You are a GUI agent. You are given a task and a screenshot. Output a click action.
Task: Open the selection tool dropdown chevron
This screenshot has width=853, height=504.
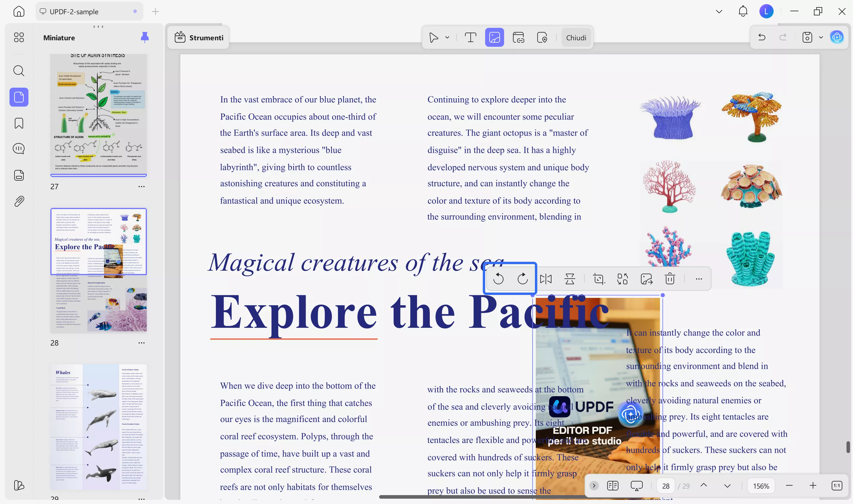[448, 37]
